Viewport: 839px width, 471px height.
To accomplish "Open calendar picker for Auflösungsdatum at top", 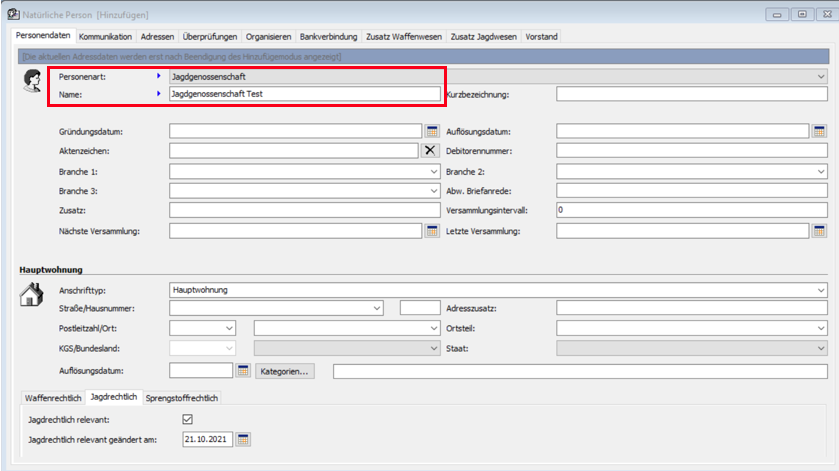I will (819, 131).
